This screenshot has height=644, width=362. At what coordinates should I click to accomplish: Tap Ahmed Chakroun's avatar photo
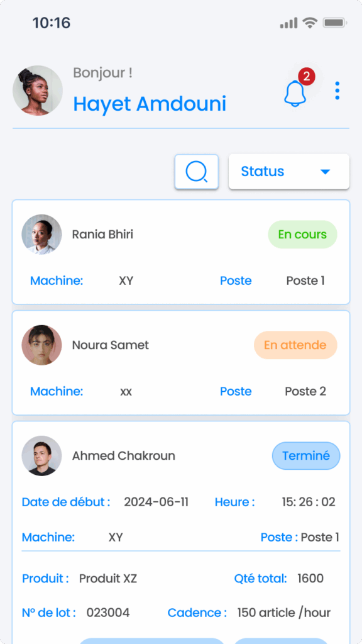(x=41, y=455)
